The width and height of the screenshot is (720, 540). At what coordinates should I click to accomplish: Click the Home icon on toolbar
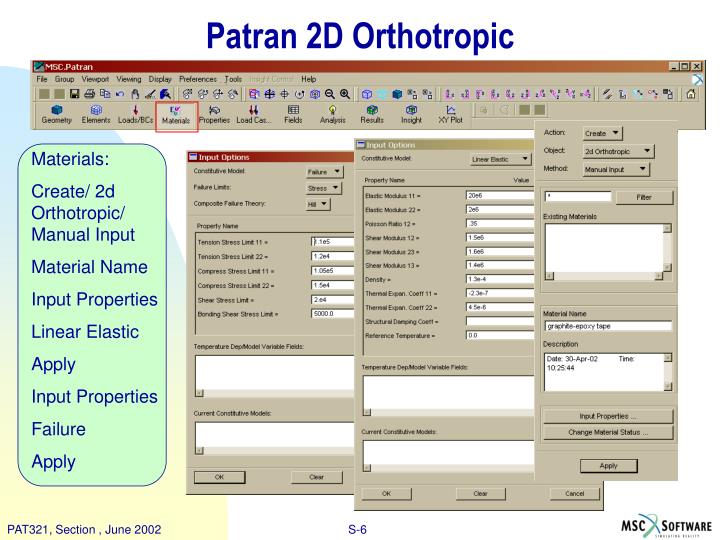(691, 94)
